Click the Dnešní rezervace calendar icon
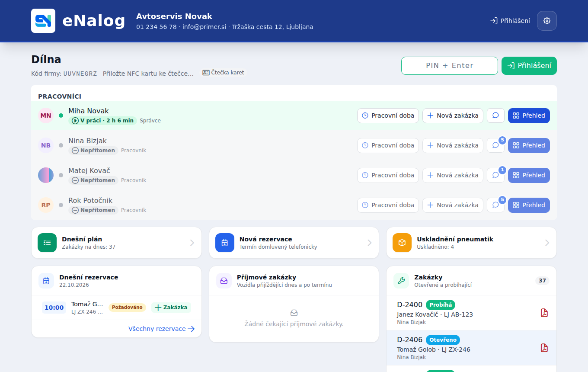This screenshot has height=372, width=588. coord(46,281)
